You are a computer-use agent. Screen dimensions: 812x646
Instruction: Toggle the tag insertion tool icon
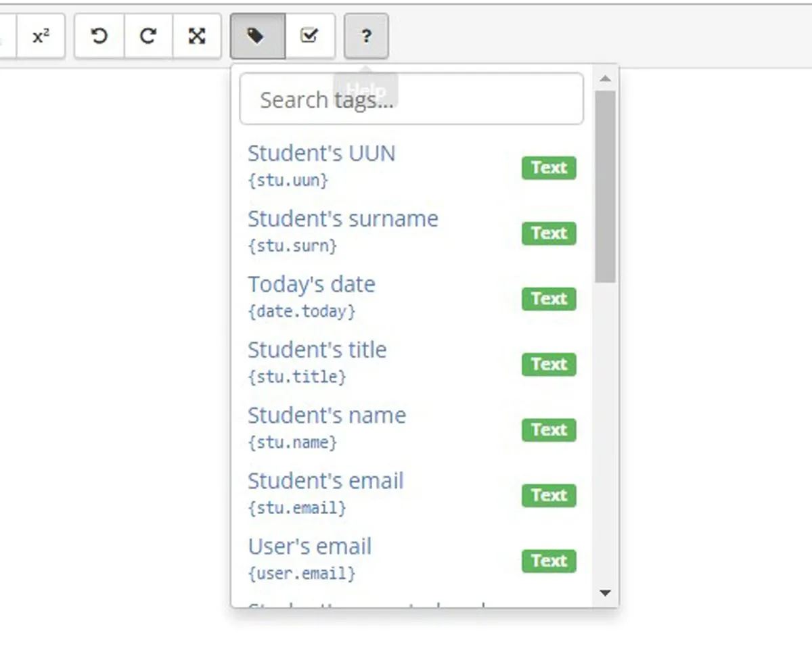pyautogui.click(x=257, y=37)
